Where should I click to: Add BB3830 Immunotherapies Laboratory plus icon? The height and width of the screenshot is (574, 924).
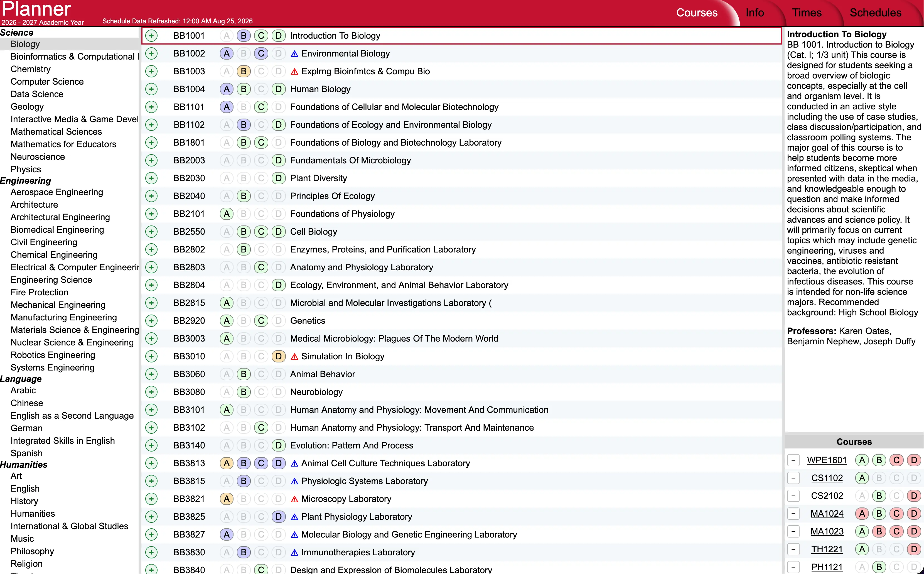[151, 552]
